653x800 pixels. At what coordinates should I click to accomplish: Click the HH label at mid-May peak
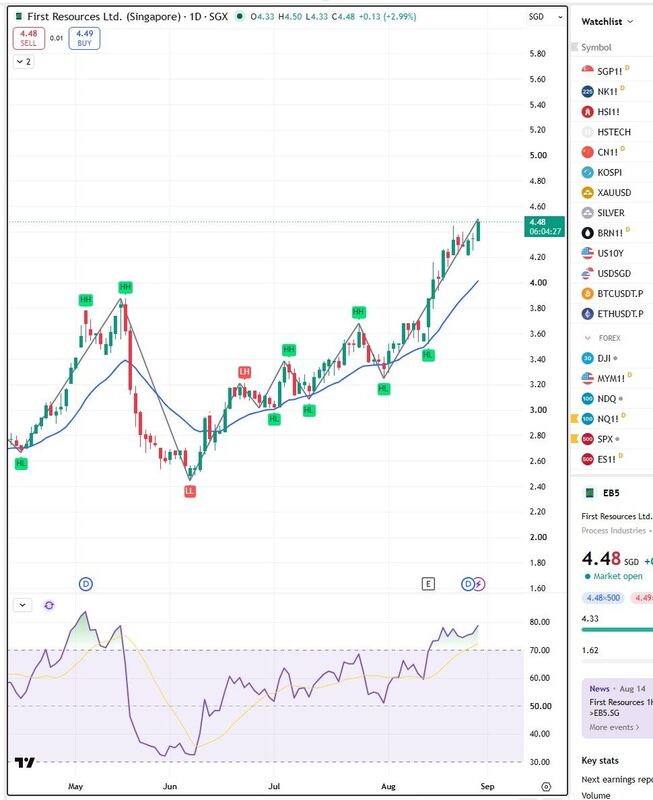tap(125, 287)
